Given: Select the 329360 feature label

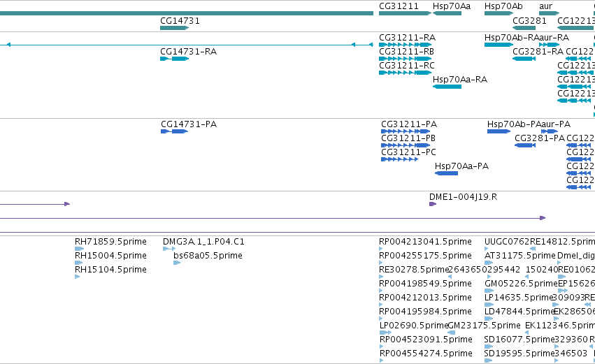Looking at the screenshot, I should [x=571, y=340].
